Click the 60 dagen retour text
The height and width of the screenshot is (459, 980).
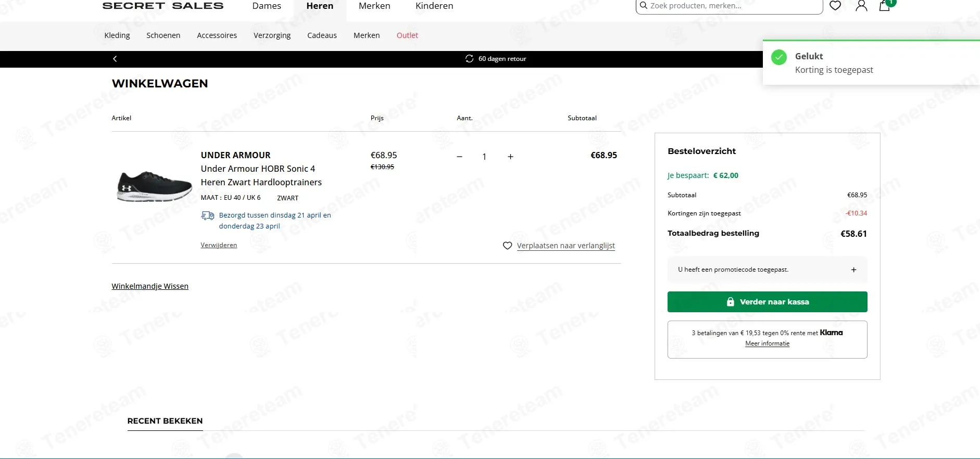tap(502, 59)
